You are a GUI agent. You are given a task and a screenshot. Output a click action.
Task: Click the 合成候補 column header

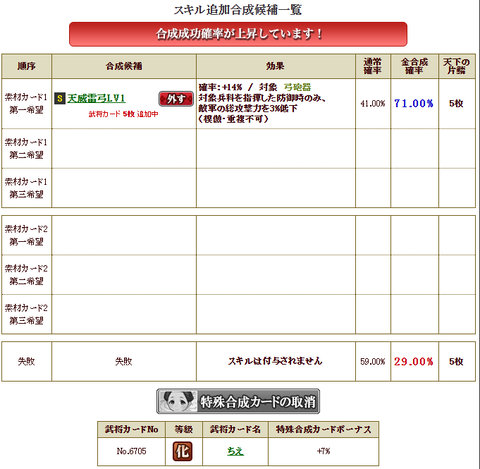(x=124, y=66)
